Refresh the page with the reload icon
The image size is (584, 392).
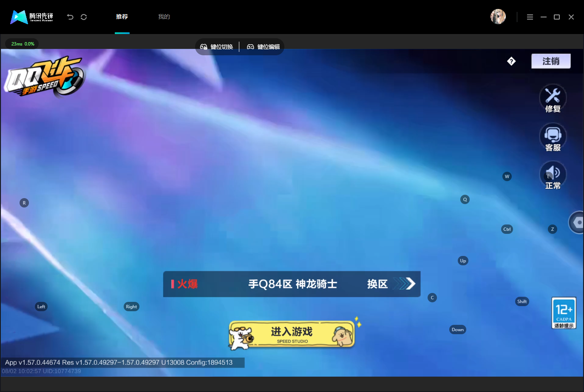[84, 17]
